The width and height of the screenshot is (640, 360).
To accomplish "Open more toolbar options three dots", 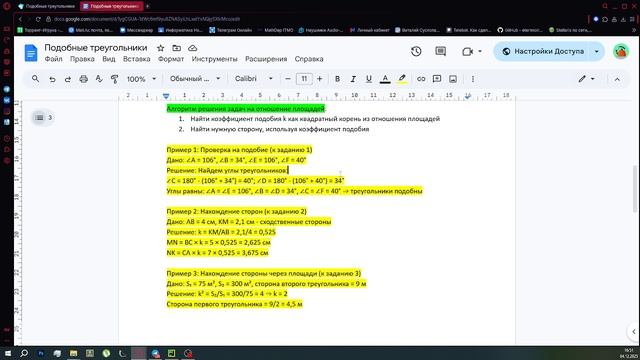I will pos(473,79).
